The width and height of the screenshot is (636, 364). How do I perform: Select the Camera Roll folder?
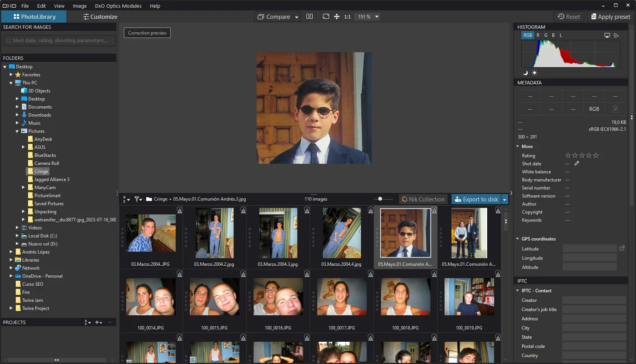[46, 163]
